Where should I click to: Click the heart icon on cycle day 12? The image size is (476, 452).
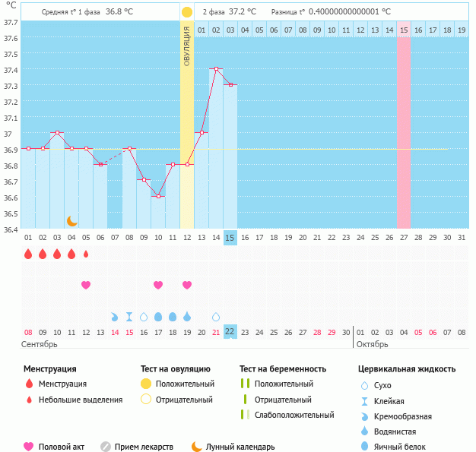coord(187,285)
